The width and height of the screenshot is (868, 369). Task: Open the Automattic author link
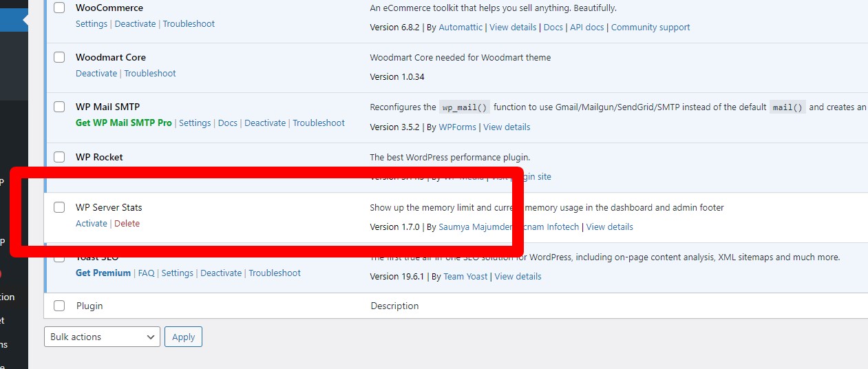(461, 28)
